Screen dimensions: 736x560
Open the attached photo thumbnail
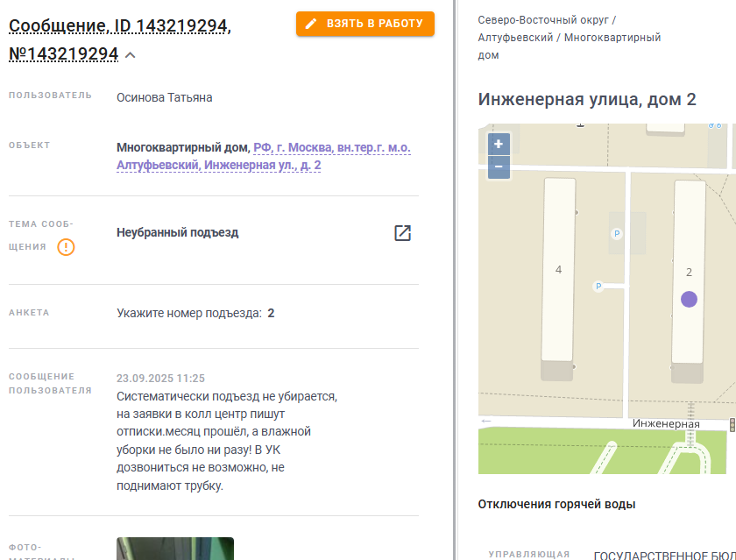click(175, 549)
